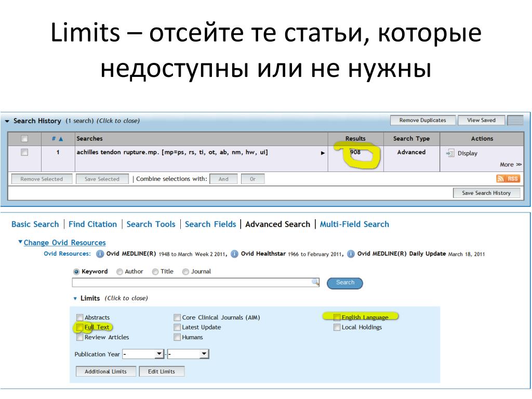Click the 908 results count
The width and height of the screenshot is (532, 399).
click(x=355, y=152)
